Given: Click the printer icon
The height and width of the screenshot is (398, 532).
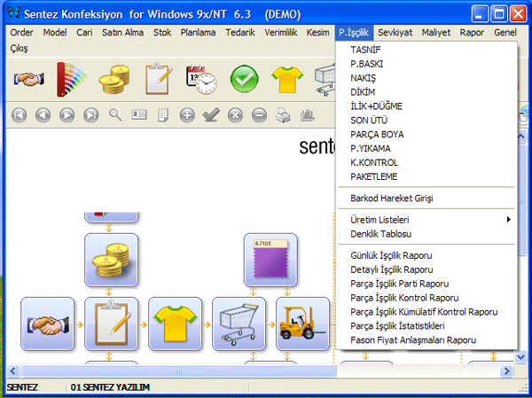Looking at the screenshot, I should (283, 115).
